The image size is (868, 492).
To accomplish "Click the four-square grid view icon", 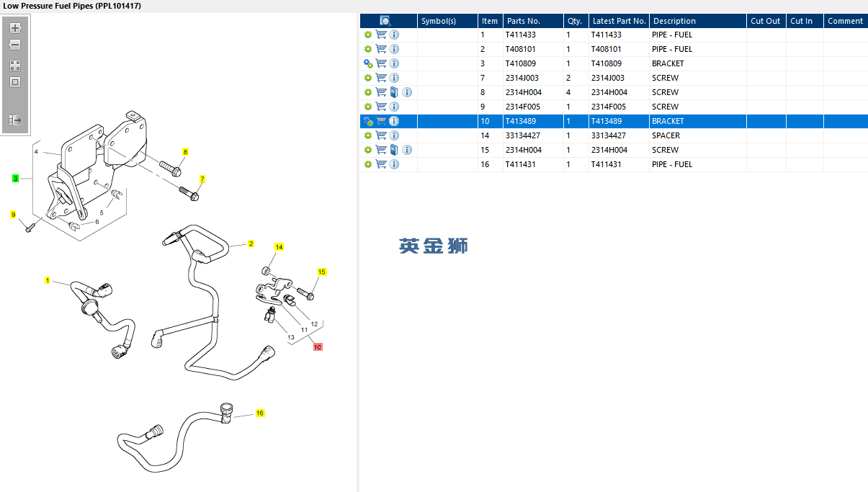I will pyautogui.click(x=15, y=65).
